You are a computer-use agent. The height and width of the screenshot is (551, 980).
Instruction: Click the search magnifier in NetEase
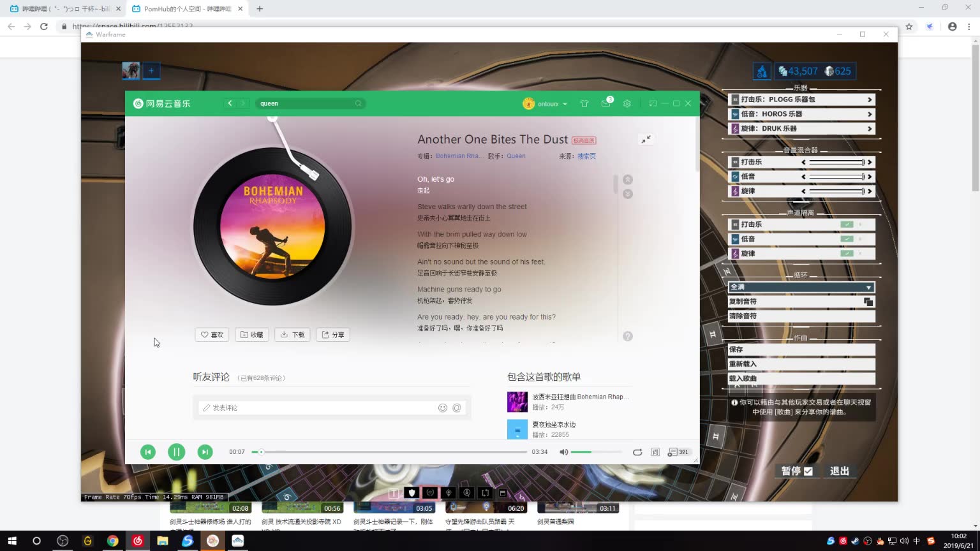(358, 103)
